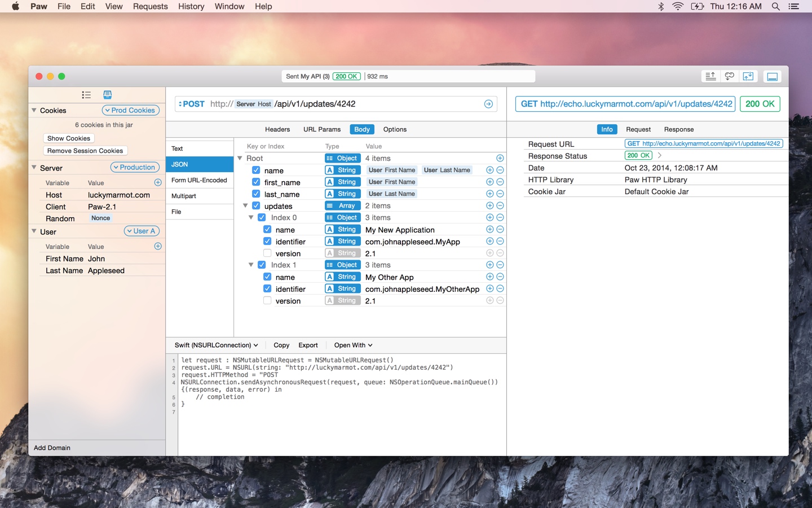Image resolution: width=812 pixels, height=508 pixels.
Task: Remove the last_name row with minus icon
Action: click(x=500, y=194)
